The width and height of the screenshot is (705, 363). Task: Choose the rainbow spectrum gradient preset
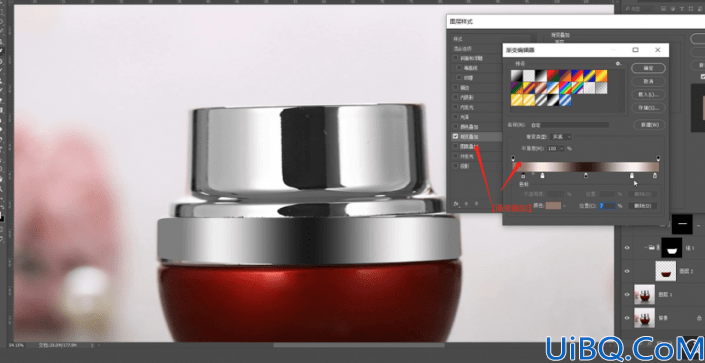pyautogui.click(x=565, y=88)
